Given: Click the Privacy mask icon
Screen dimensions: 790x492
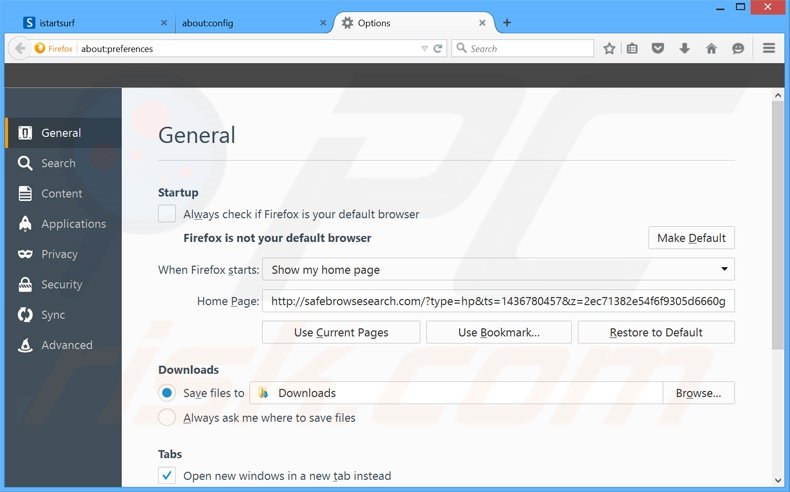Looking at the screenshot, I should 25,254.
